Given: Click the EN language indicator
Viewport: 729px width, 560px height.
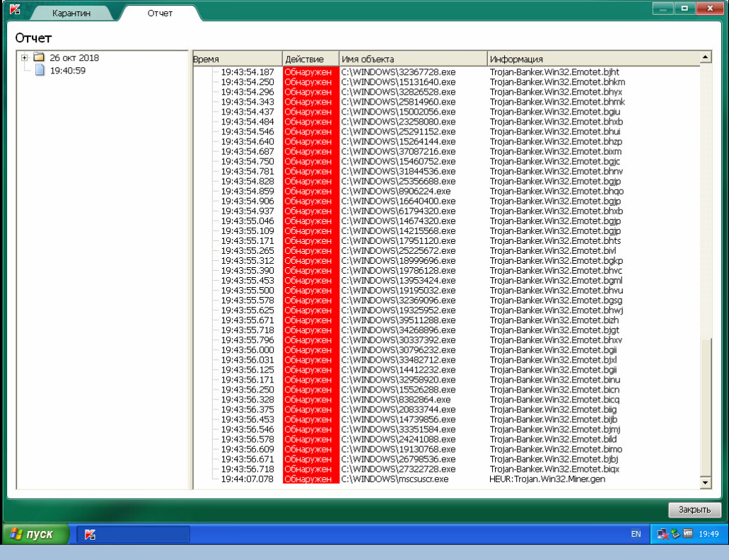Looking at the screenshot, I should coord(636,534).
